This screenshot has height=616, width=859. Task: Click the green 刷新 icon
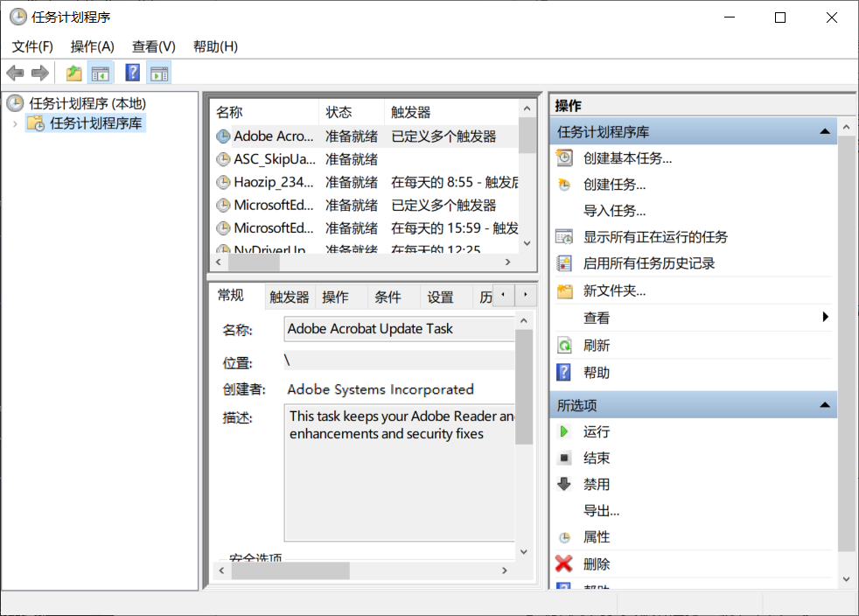(564, 346)
